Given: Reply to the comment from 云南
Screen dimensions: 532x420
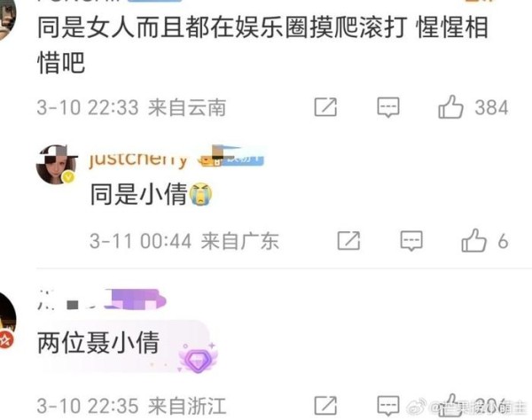Looking at the screenshot, I should [388, 107].
